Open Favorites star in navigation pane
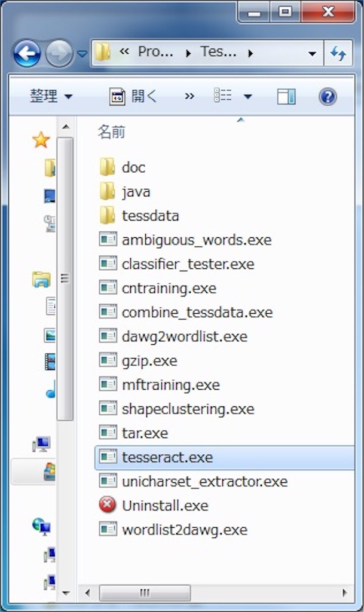 tap(41, 140)
